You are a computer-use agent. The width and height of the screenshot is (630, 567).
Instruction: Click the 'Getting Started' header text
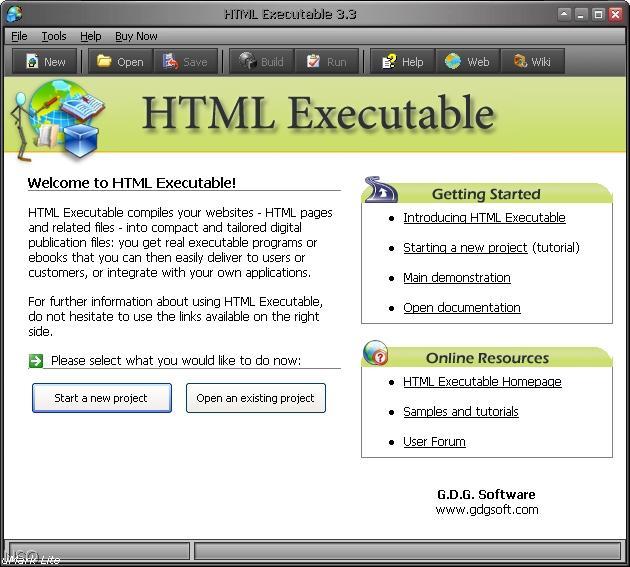486,194
